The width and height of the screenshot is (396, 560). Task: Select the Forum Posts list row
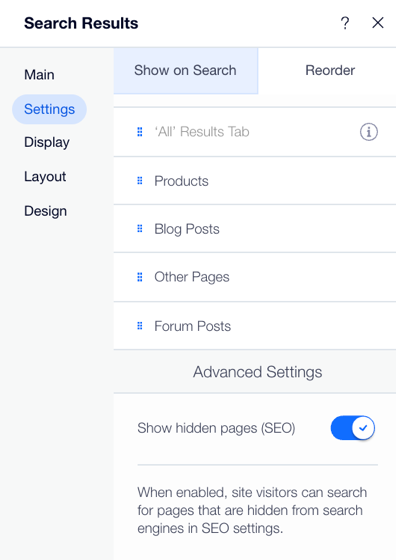point(255,326)
